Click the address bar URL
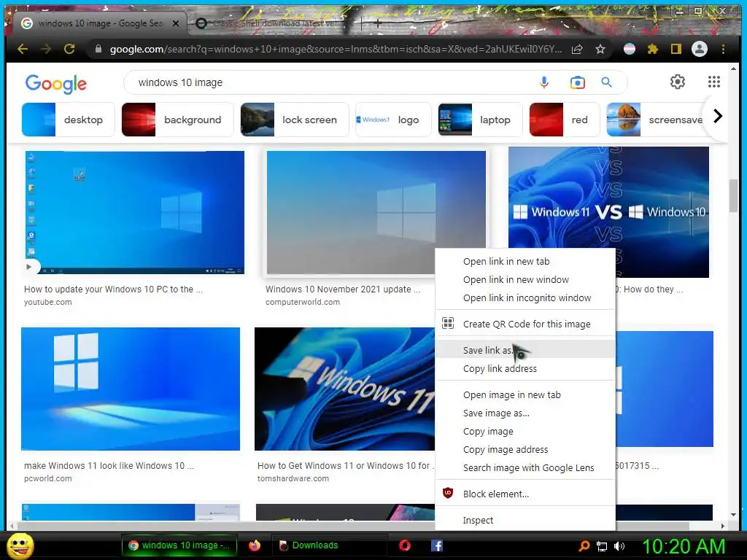Image resolution: width=747 pixels, height=560 pixels. pos(336,49)
